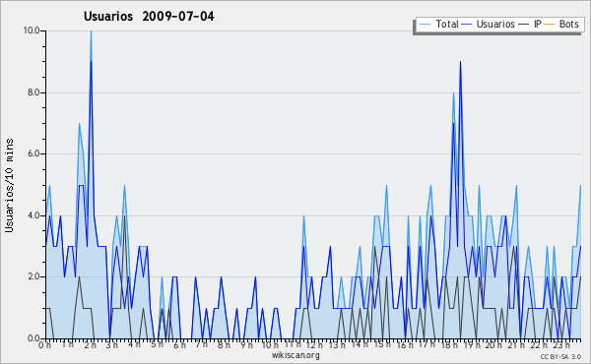The height and width of the screenshot is (364, 591).
Task: Click the "8 h" x-axis label
Action: 224,344
